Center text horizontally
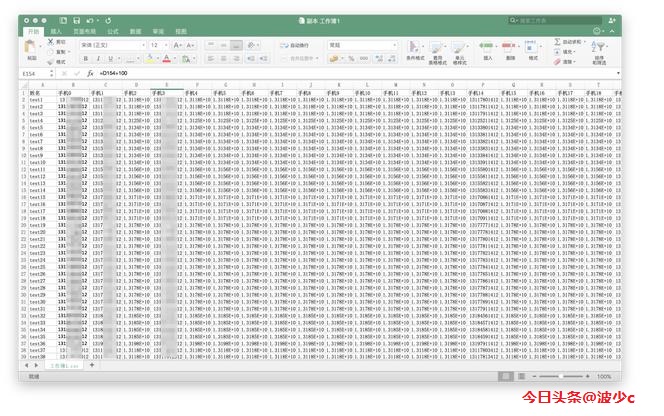 click(224, 59)
